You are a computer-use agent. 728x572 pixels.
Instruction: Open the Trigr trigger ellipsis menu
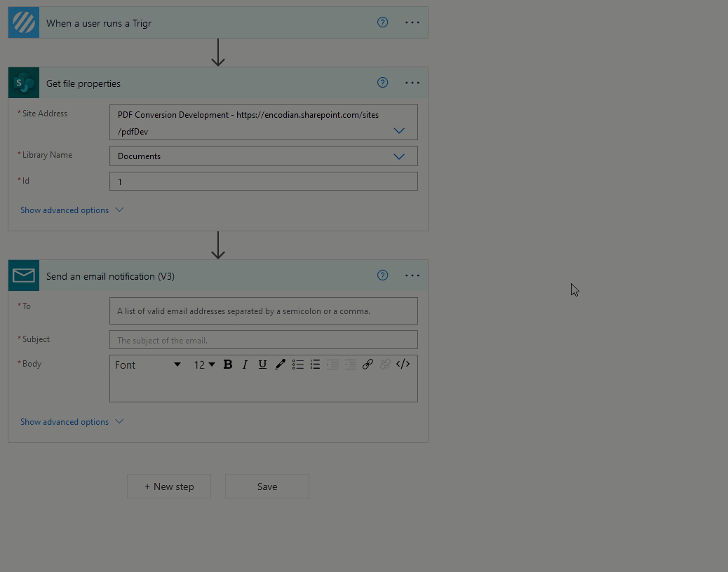412,22
